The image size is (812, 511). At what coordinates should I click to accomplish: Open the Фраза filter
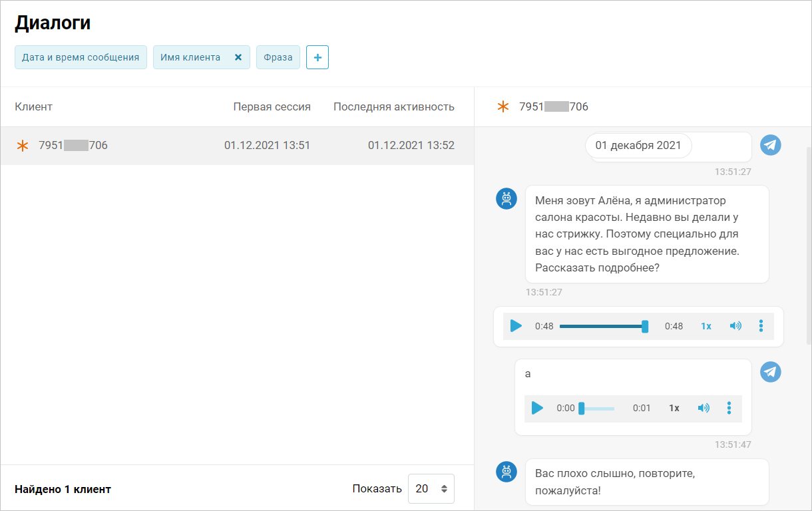278,57
